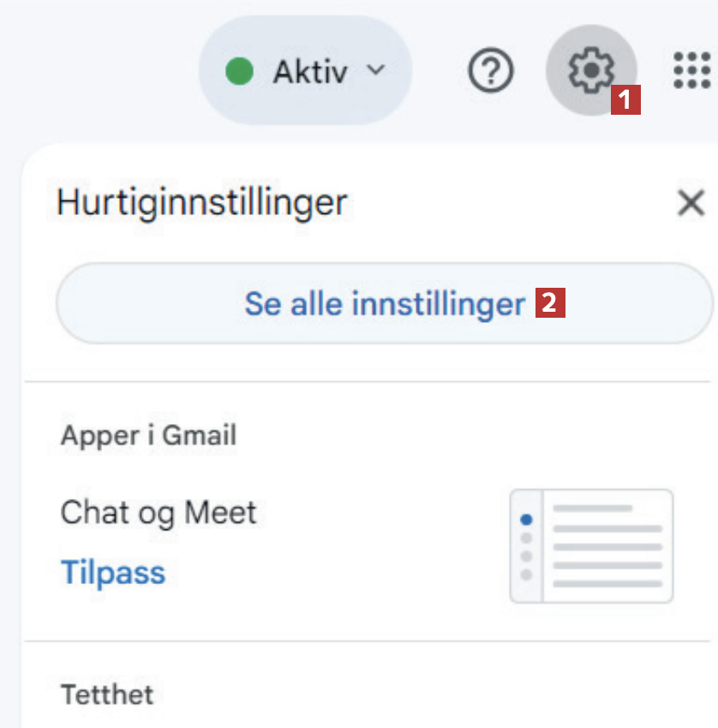
Task: Click the settings gear icon
Action: click(x=590, y=70)
